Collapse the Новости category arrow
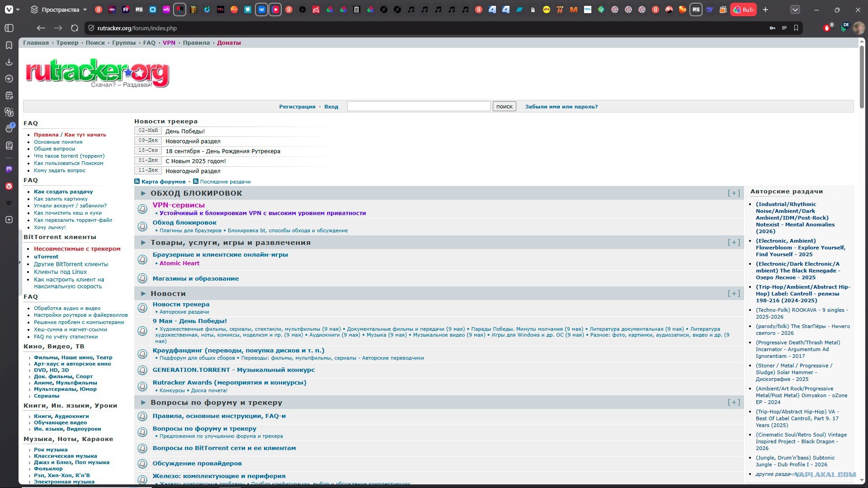This screenshot has width=868, height=488. (x=143, y=294)
